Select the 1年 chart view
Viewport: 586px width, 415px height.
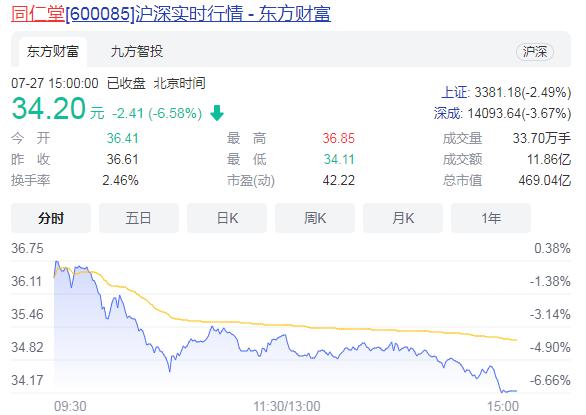coord(491,218)
